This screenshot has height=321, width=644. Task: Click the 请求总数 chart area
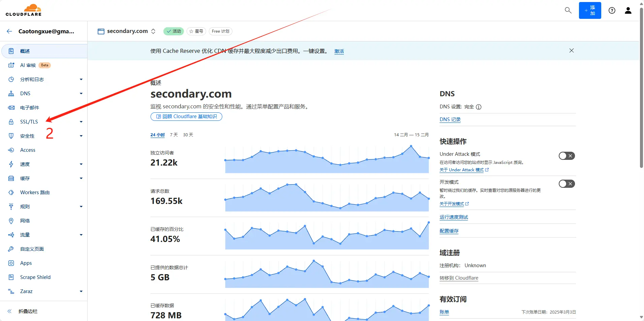pos(327,198)
